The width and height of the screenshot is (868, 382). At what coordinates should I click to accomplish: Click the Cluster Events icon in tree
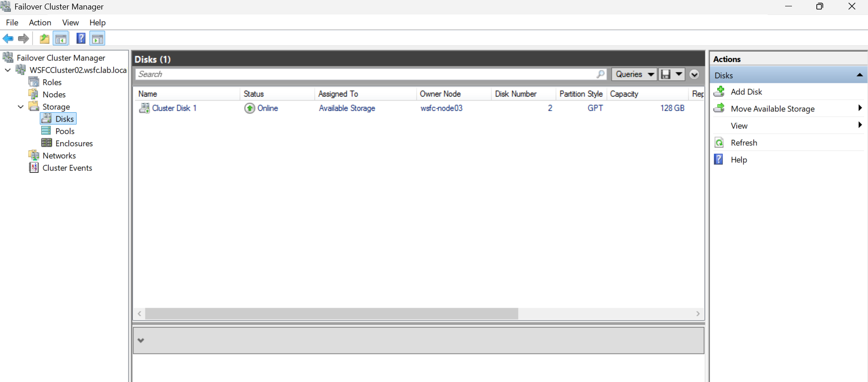click(x=34, y=167)
